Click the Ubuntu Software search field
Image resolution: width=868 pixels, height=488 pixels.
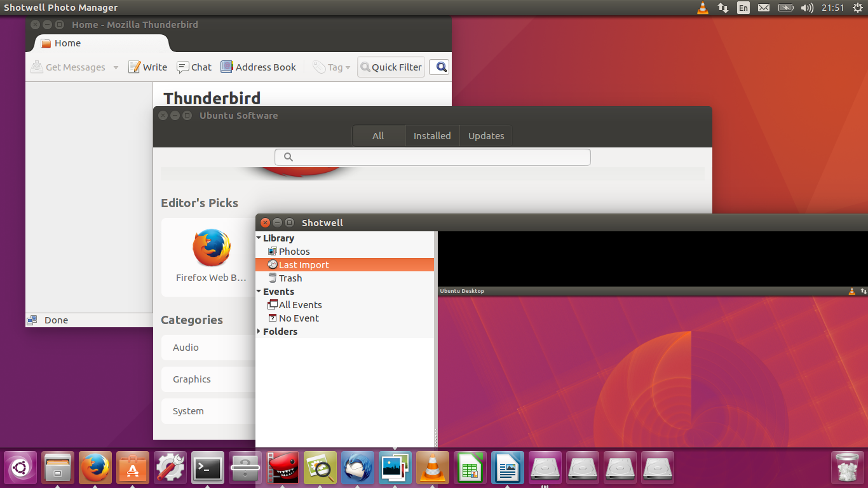tap(433, 157)
